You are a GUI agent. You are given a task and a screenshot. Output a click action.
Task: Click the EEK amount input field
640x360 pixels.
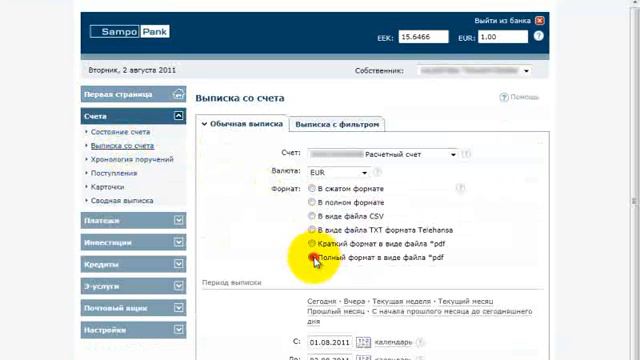(423, 37)
